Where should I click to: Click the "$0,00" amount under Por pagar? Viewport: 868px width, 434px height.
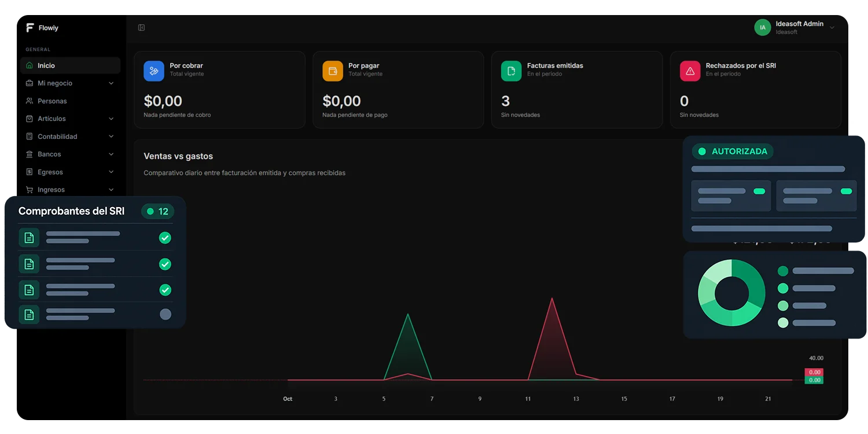(x=341, y=101)
